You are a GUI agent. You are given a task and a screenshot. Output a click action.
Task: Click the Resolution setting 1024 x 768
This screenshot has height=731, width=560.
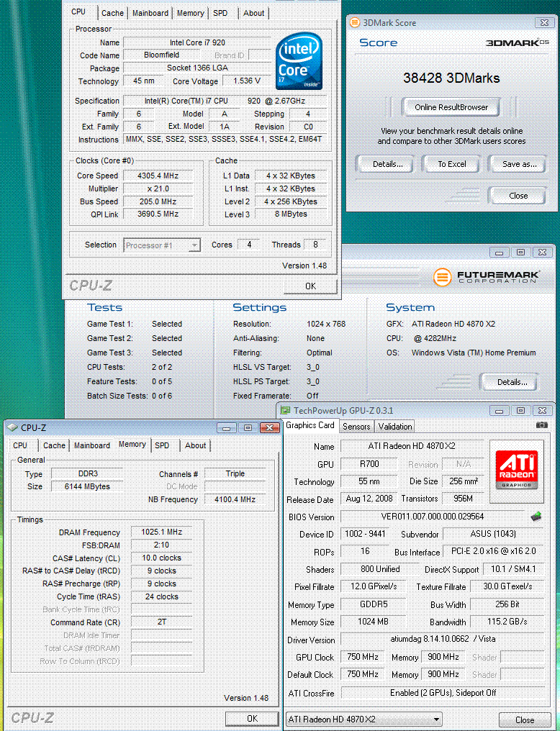tap(326, 324)
